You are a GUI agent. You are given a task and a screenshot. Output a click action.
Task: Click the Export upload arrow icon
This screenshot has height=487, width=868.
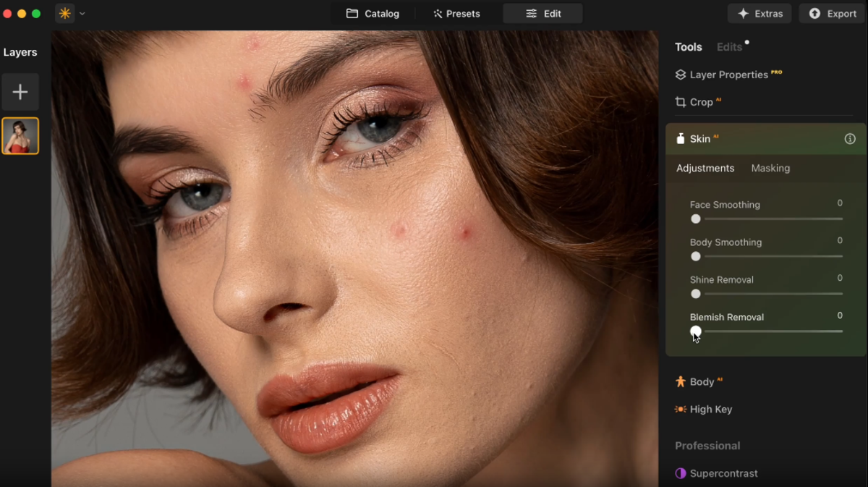[x=814, y=14]
